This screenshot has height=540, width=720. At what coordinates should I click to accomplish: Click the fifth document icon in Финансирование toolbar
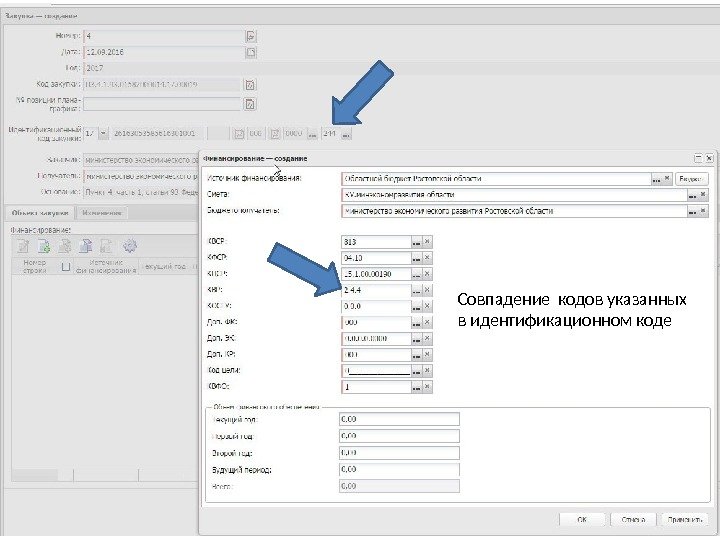point(107,246)
